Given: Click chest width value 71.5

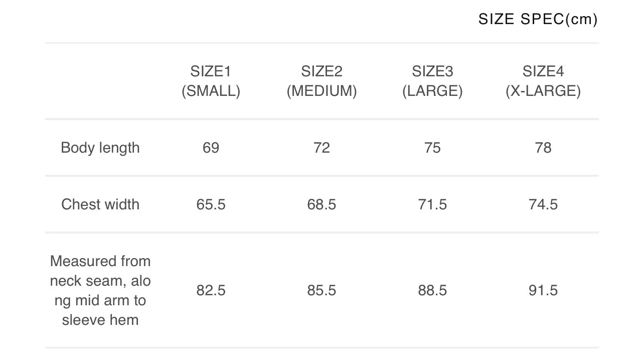Looking at the screenshot, I should 432,204.
